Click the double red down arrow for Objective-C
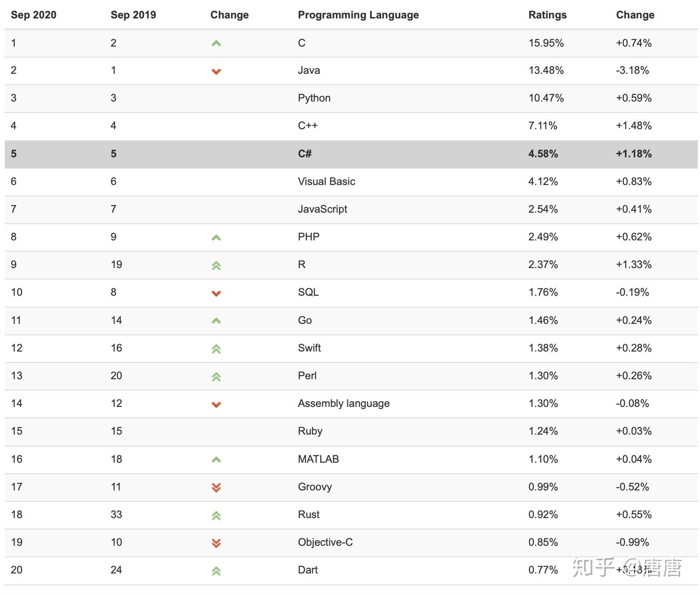Viewport: 700px width, 595px height. [x=216, y=543]
